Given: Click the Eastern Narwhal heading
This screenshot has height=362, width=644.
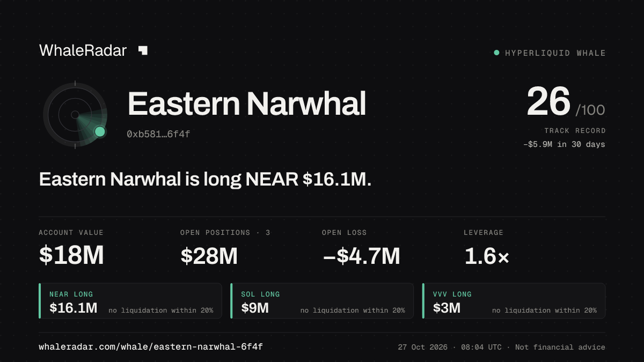Looking at the screenshot, I should [247, 103].
